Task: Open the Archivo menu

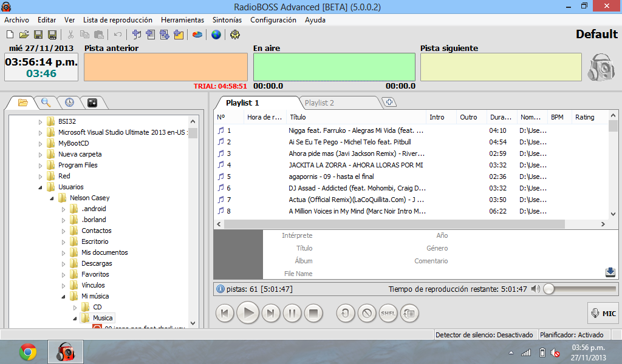Action: pos(16,20)
